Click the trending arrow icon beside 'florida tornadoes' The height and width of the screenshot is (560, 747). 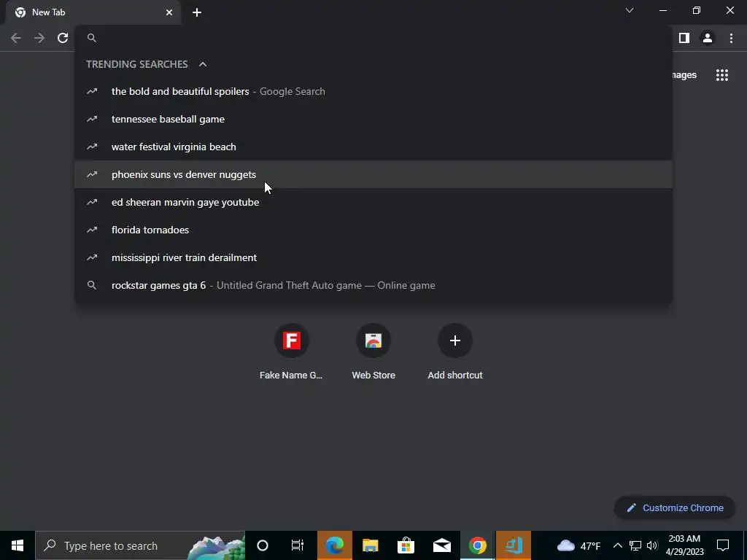92,230
